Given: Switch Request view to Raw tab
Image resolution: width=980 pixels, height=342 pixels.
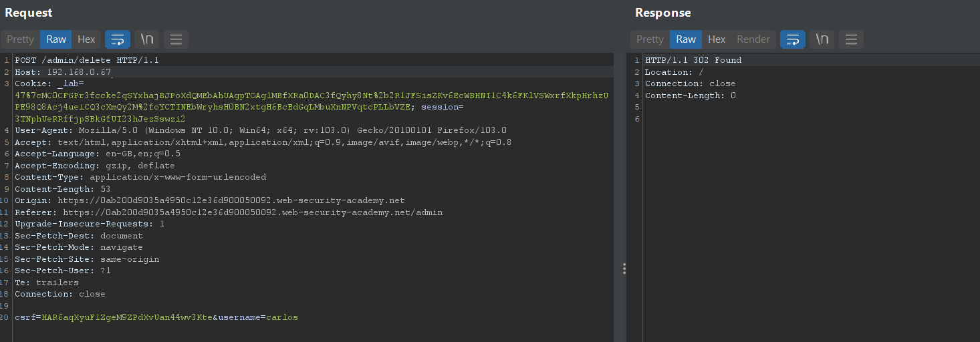Looking at the screenshot, I should tap(56, 39).
